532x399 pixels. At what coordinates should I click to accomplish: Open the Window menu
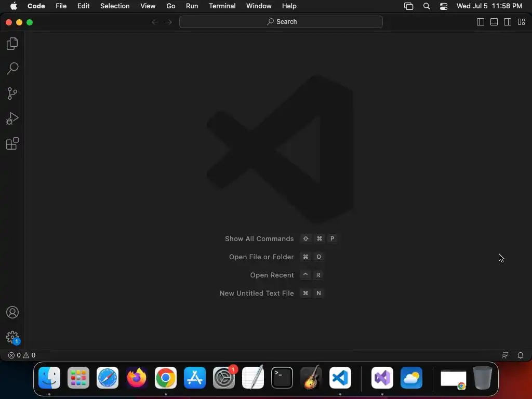pyautogui.click(x=259, y=6)
